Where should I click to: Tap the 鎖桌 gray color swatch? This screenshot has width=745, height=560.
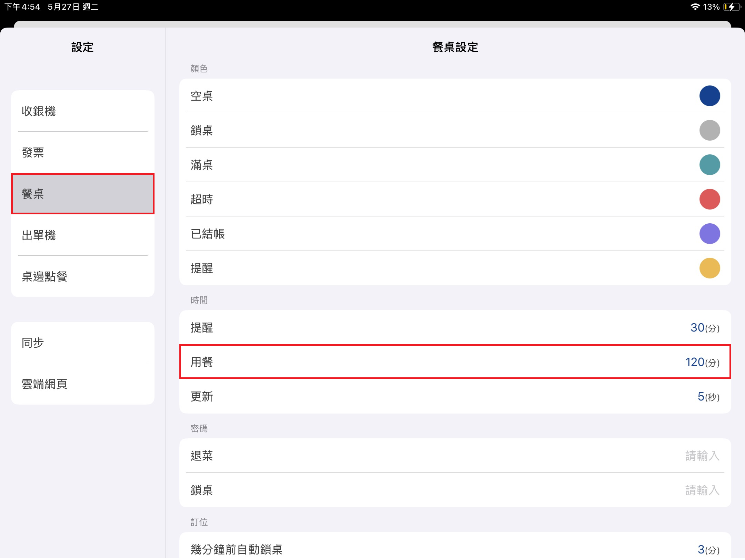(709, 130)
